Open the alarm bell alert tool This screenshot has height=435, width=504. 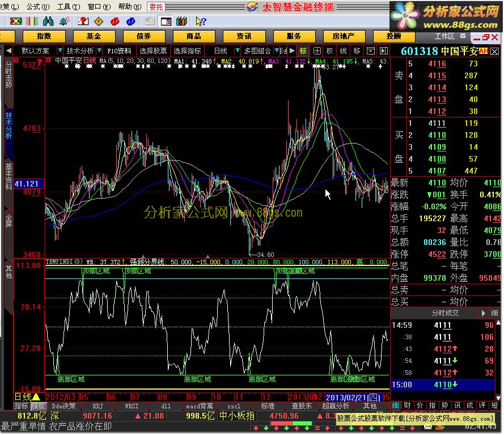click(65, 21)
